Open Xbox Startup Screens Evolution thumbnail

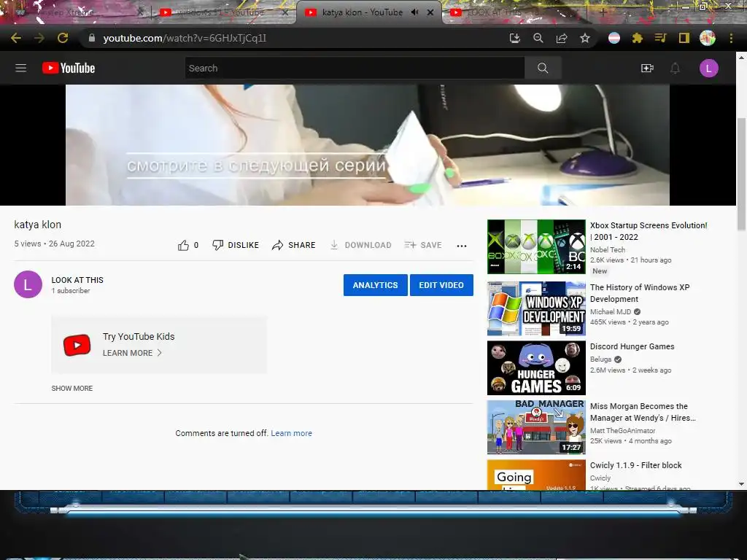click(536, 246)
